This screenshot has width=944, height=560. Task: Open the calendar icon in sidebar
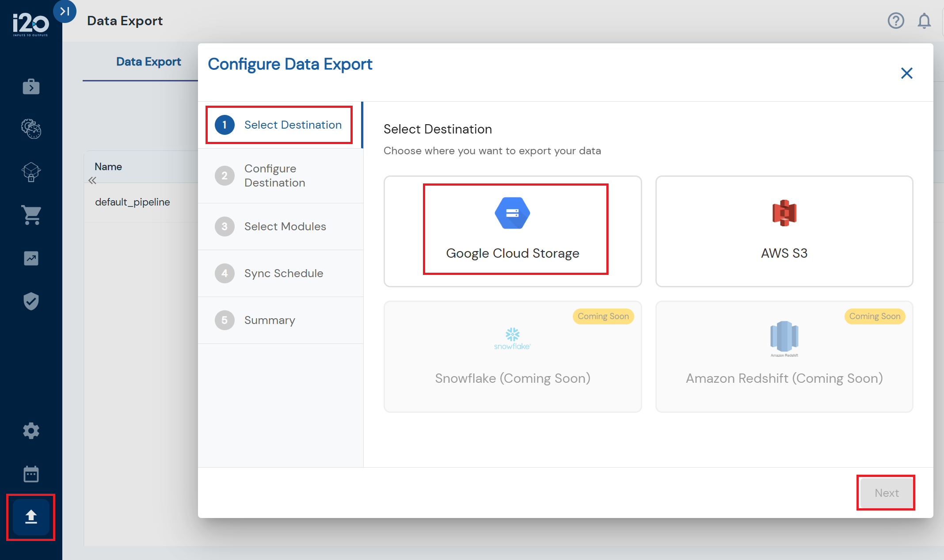pyautogui.click(x=31, y=474)
